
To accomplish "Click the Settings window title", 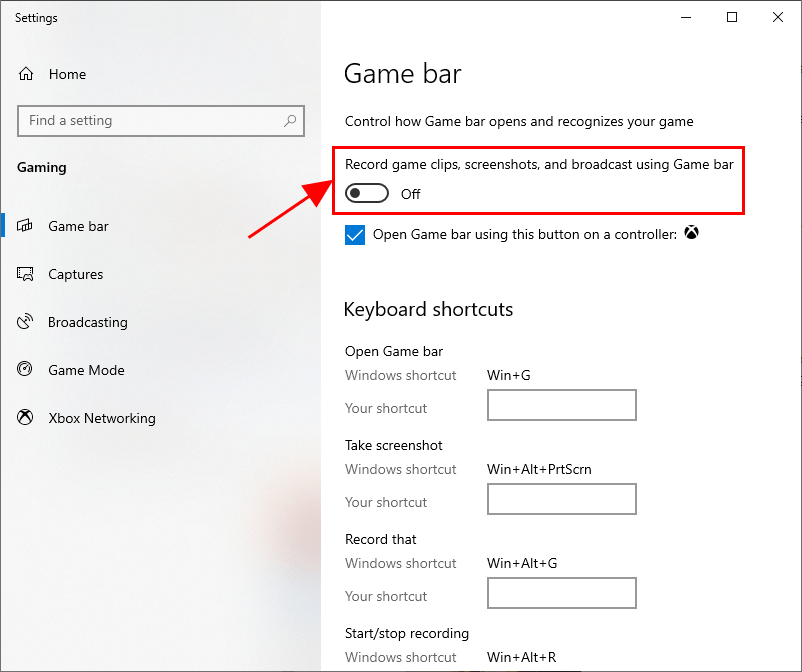I will coord(36,18).
